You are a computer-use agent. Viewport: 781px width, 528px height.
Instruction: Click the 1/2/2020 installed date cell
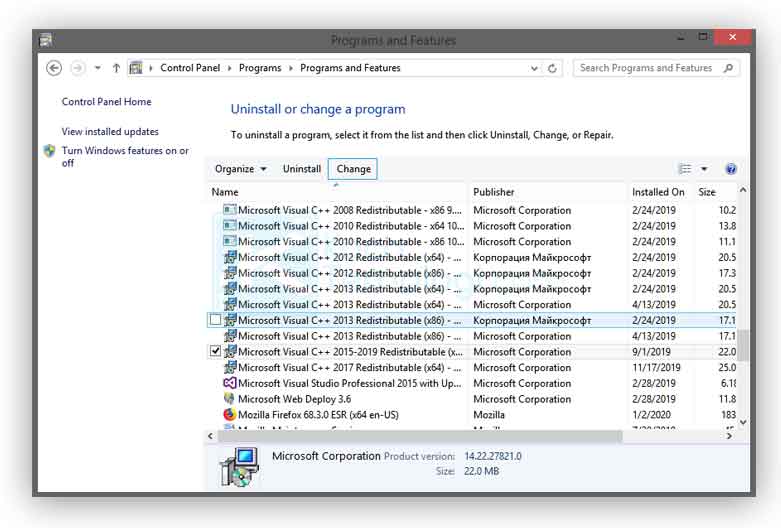tap(651, 414)
